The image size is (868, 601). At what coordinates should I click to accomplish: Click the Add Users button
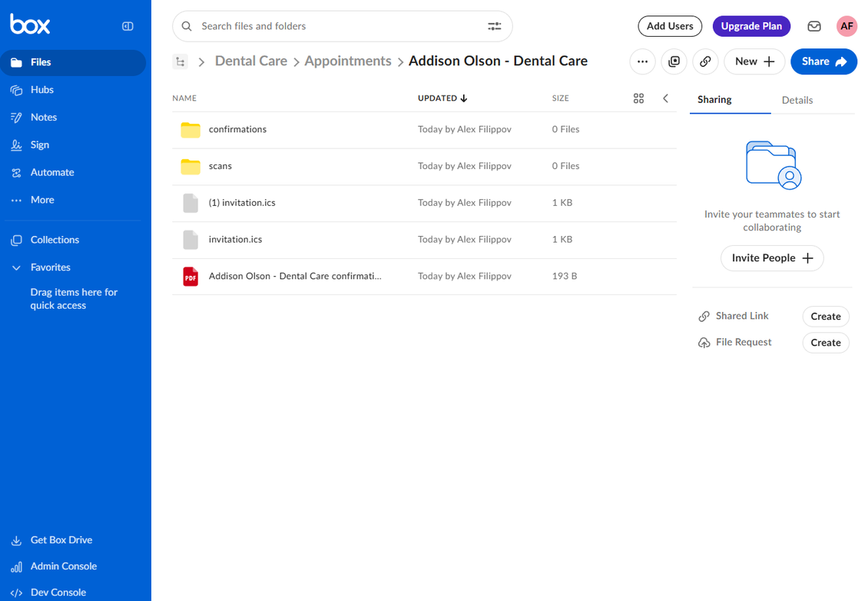(670, 26)
